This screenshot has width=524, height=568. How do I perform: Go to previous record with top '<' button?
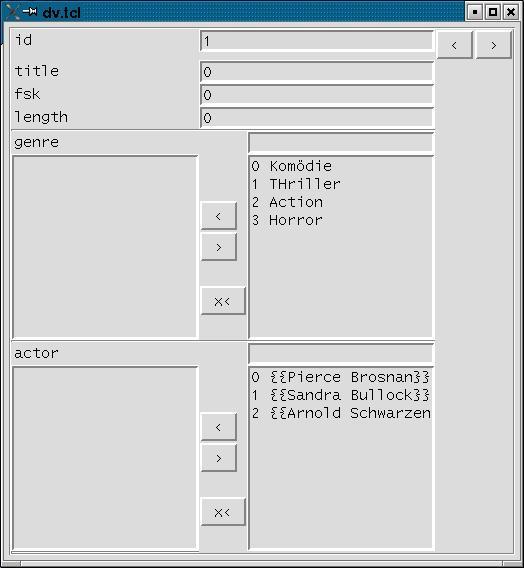tap(454, 45)
